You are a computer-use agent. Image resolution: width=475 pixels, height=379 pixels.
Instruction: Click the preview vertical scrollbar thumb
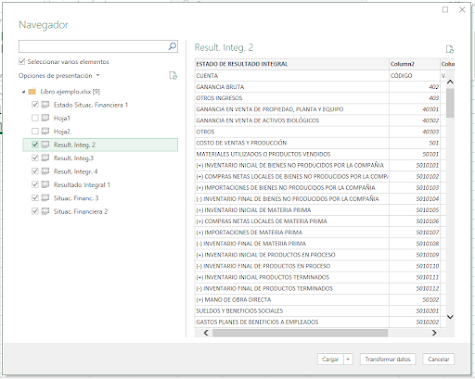[450, 103]
